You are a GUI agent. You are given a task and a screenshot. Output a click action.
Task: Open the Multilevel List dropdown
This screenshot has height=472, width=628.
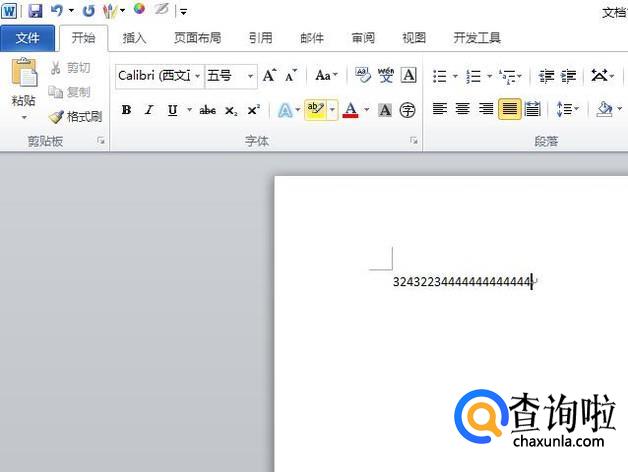click(x=510, y=76)
